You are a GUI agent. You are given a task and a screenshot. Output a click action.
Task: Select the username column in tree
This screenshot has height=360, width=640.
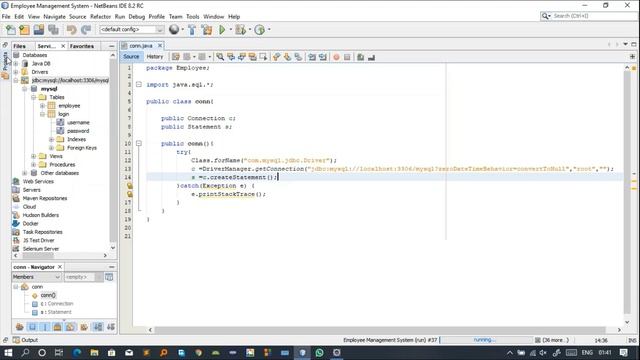(78, 122)
